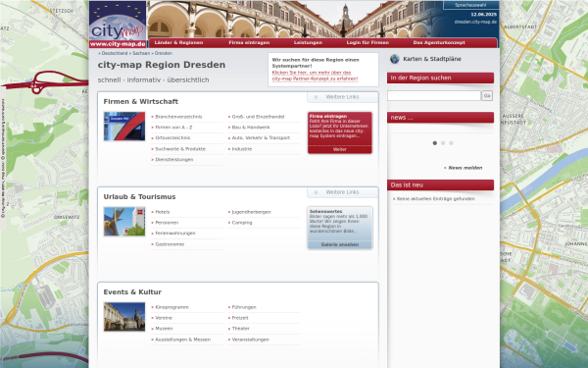
Task: Open Ausstellungen & Messen link
Action: pos(182,340)
